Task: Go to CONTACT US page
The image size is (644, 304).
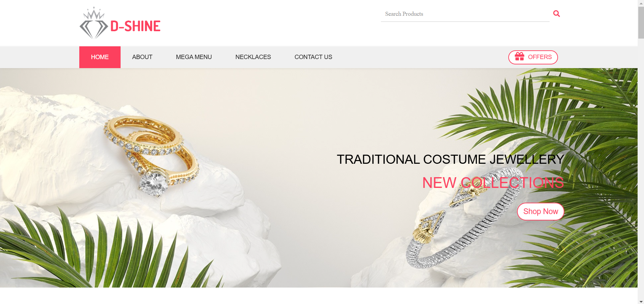Action: click(313, 57)
